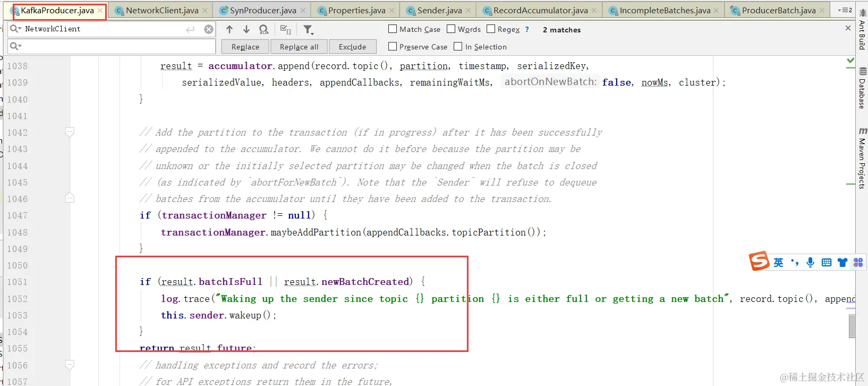The height and width of the screenshot is (386, 868).
Task: Open the Maven Projects tool window
Action: click(x=862, y=158)
